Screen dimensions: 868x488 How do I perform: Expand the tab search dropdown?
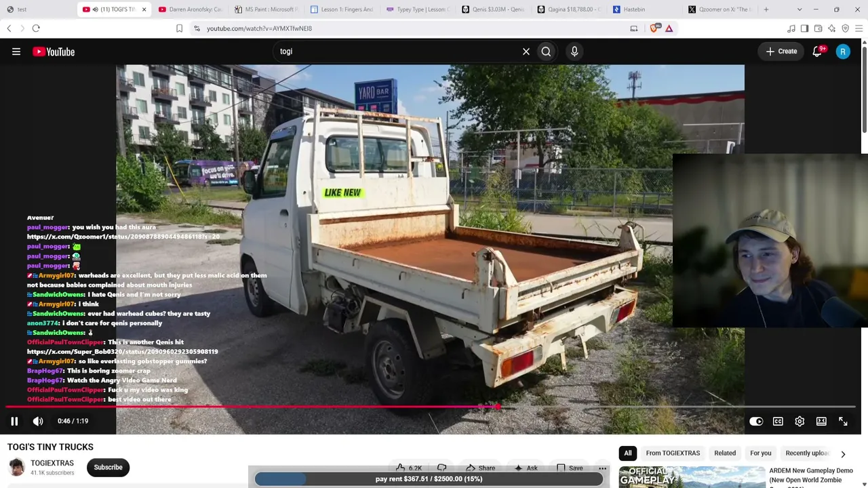800,9
